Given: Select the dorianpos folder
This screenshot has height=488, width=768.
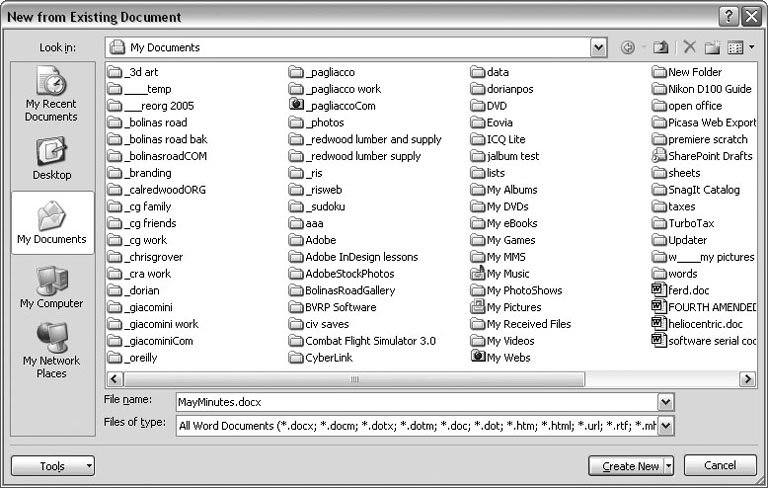Looking at the screenshot, I should tap(502, 89).
